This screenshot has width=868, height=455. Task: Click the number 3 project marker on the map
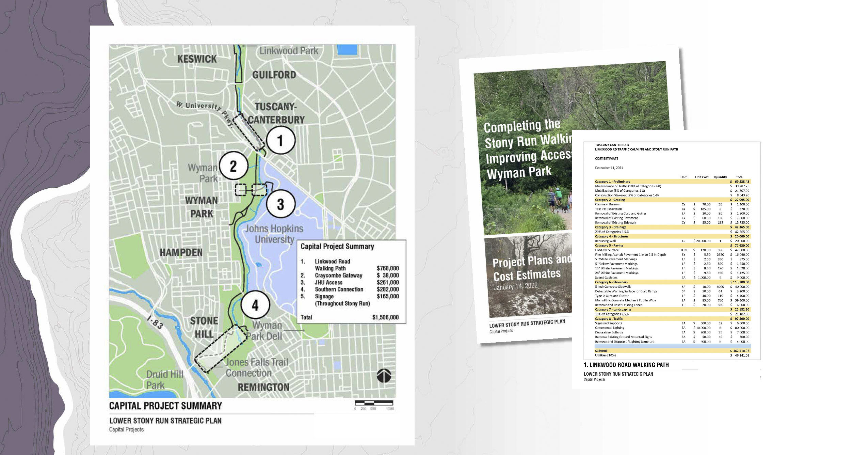[x=280, y=204]
